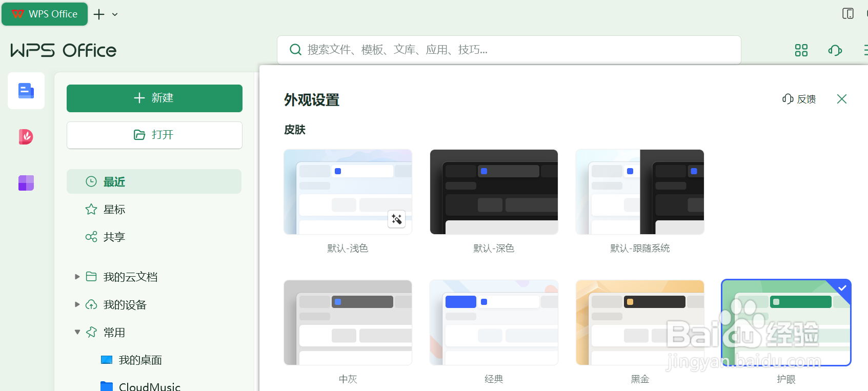Open the purple apps icon in sidebar
The image size is (868, 391).
tap(26, 183)
